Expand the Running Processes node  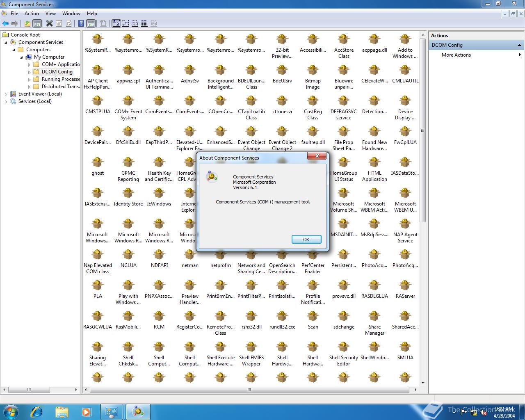29,79
